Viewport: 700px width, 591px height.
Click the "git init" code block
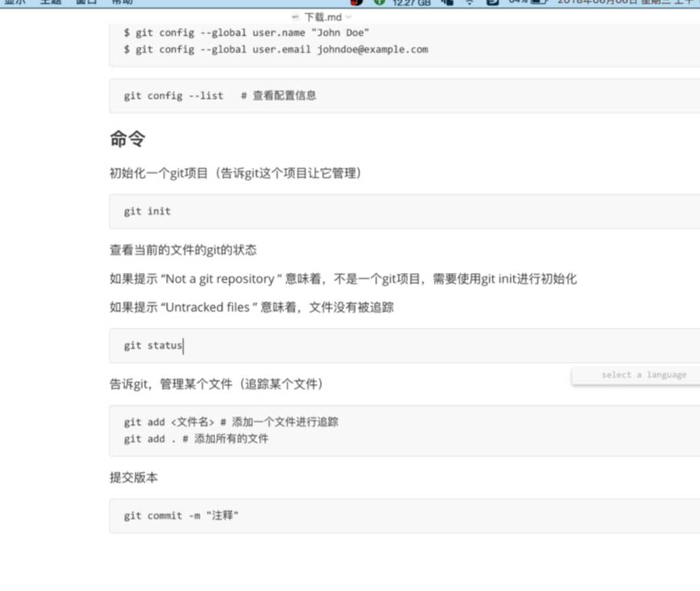(x=404, y=211)
